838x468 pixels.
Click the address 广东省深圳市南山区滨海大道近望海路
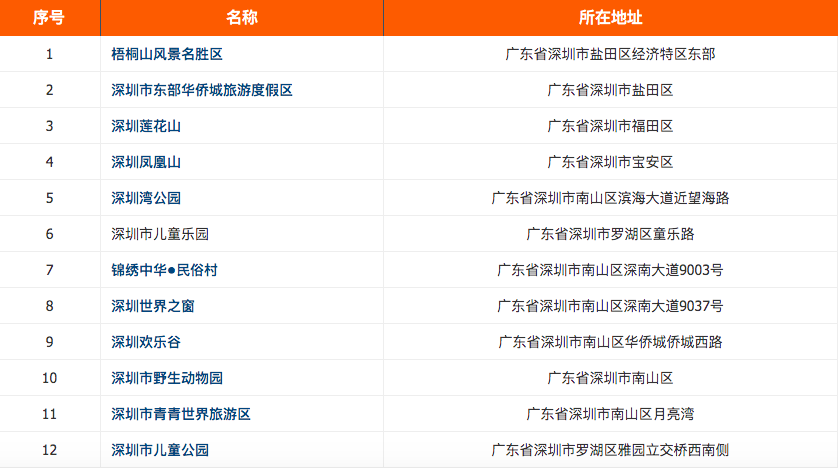click(x=610, y=198)
